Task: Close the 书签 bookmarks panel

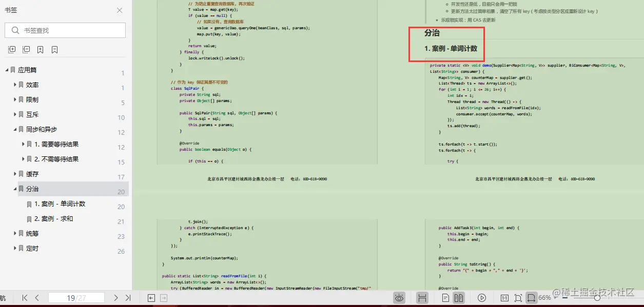Action: (120, 10)
